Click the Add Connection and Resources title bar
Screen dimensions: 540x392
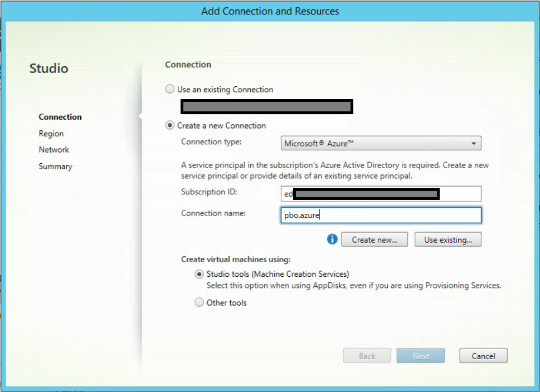tap(270, 11)
